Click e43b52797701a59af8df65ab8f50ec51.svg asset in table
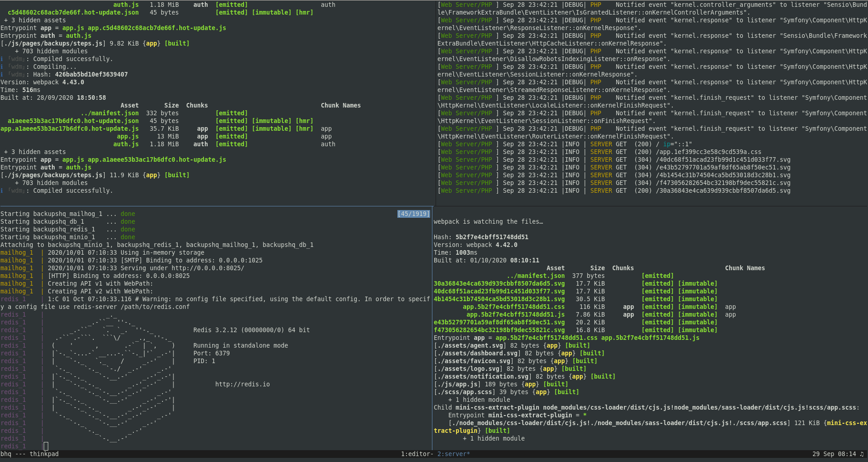This screenshot has height=462, width=868. tap(499, 322)
